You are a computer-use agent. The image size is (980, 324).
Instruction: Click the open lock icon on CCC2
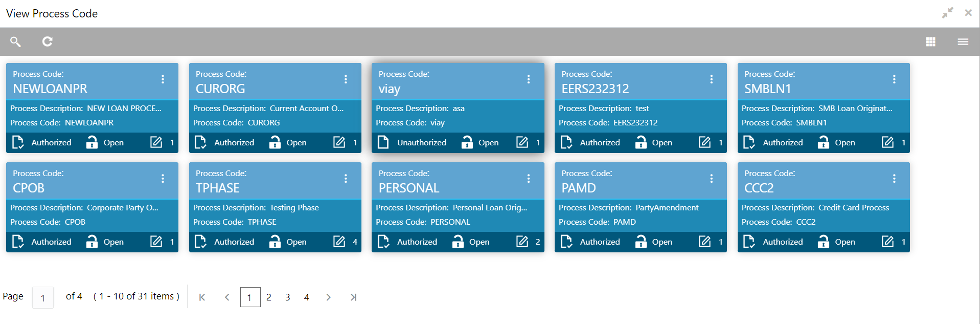(823, 242)
